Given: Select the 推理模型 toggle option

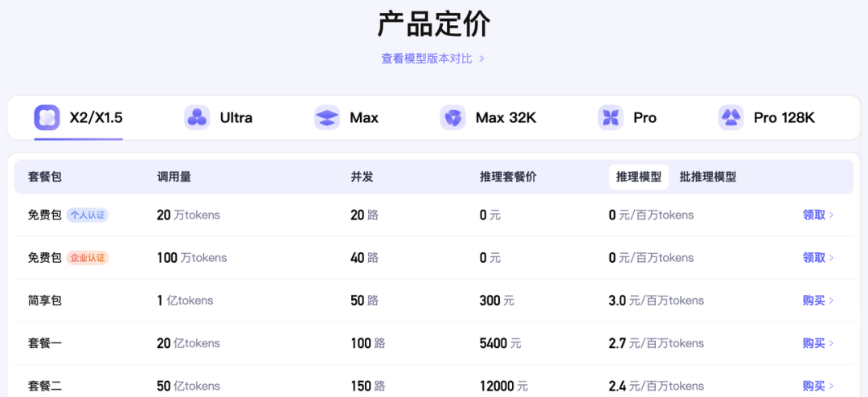Looking at the screenshot, I should coord(639,177).
